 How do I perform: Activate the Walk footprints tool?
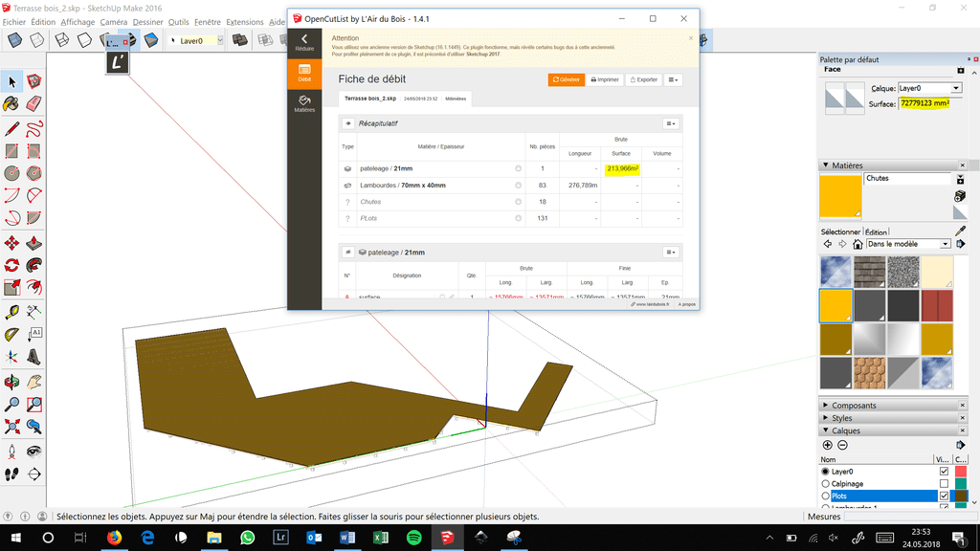pyautogui.click(x=11, y=474)
